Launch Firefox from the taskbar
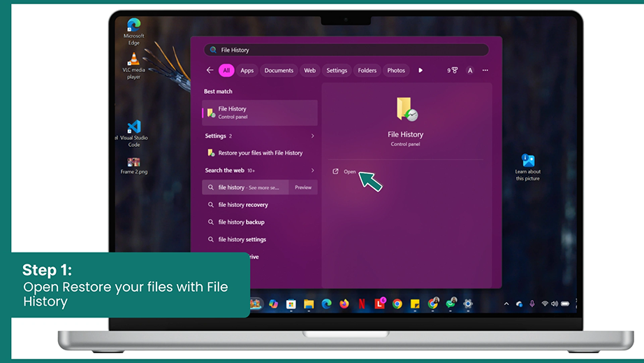644x363 pixels. [x=344, y=304]
